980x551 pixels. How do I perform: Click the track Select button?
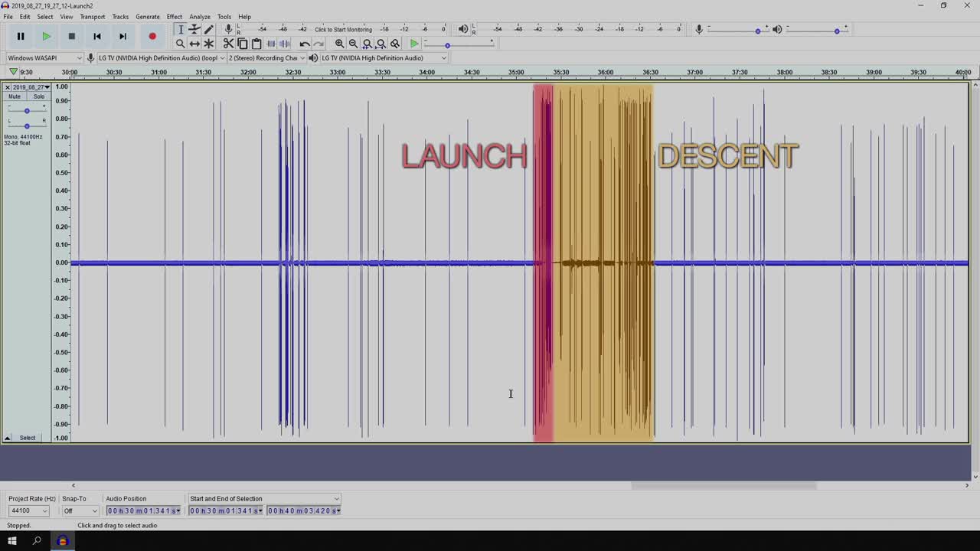click(x=28, y=438)
